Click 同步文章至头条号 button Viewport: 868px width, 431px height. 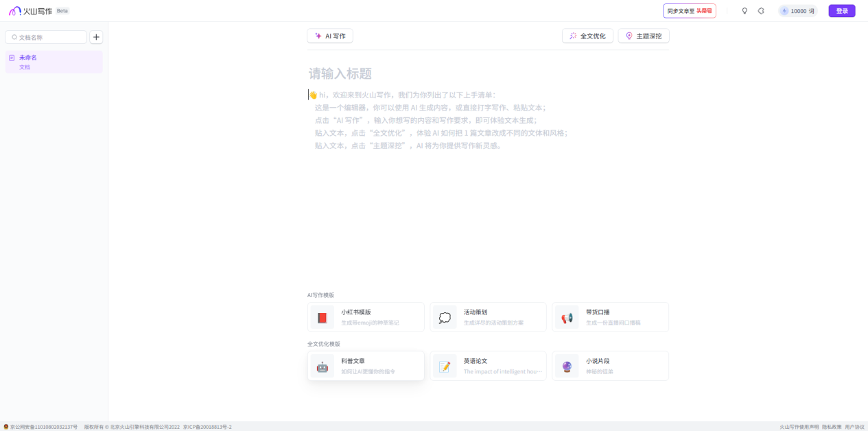pos(690,11)
